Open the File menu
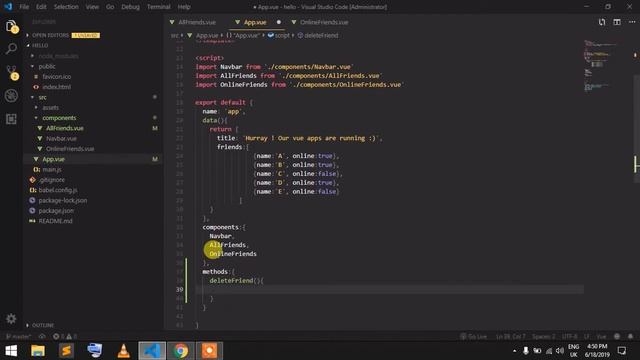640x360 pixels. [24, 7]
